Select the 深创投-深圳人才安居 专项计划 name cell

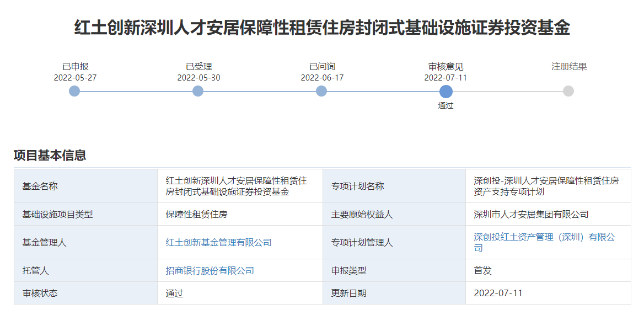click(x=546, y=186)
